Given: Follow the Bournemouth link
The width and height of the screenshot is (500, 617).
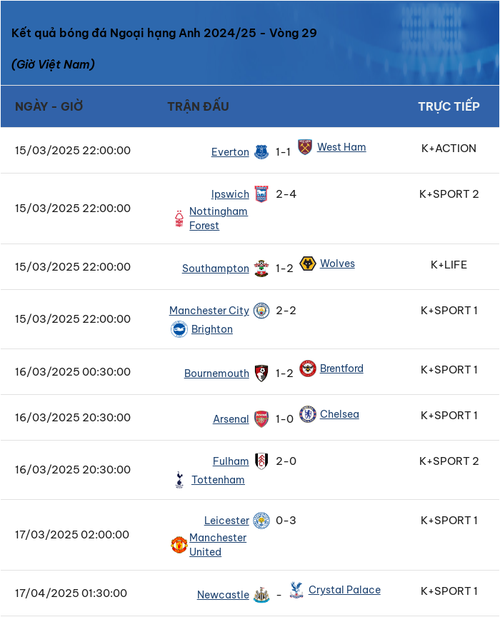Looking at the screenshot, I should (217, 373).
